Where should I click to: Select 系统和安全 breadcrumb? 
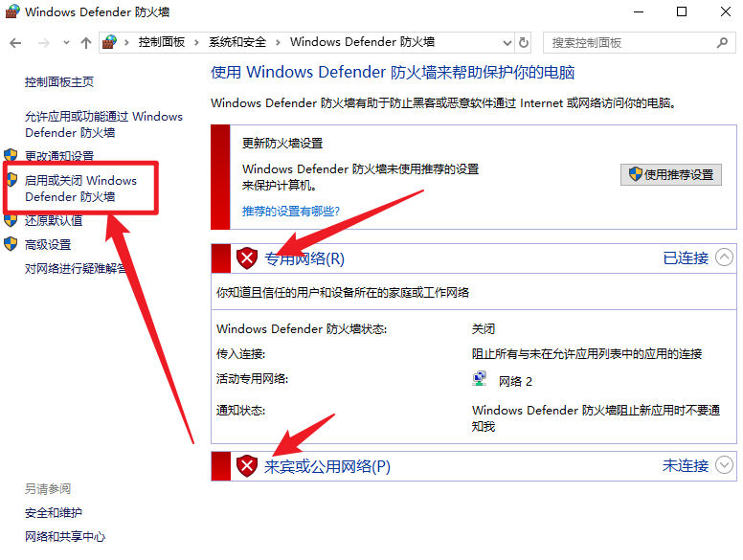[237, 42]
